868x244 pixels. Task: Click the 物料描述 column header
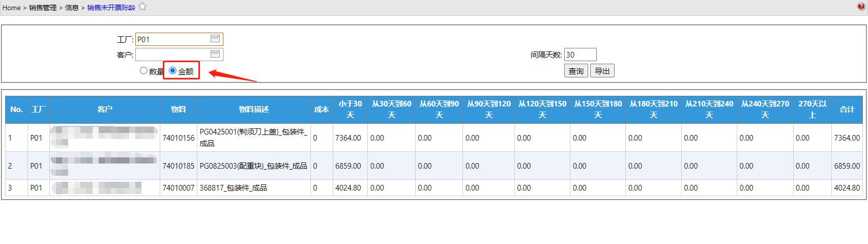(253, 110)
